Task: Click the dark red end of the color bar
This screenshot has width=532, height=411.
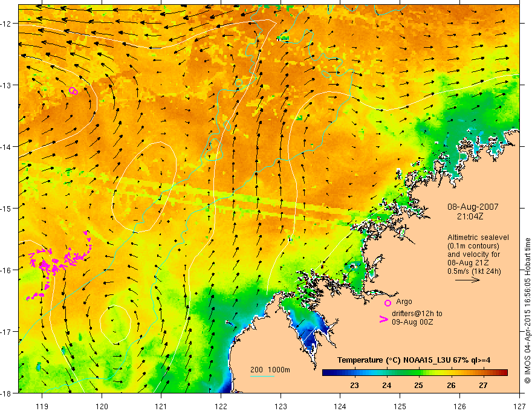Action: point(504,372)
